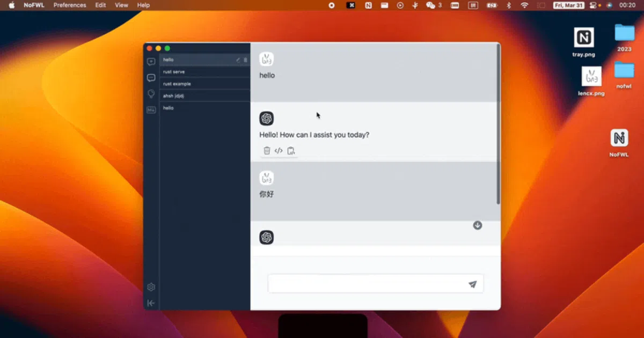Copy the assistant reply to clipboard
This screenshot has height=338, width=644.
pos(291,151)
